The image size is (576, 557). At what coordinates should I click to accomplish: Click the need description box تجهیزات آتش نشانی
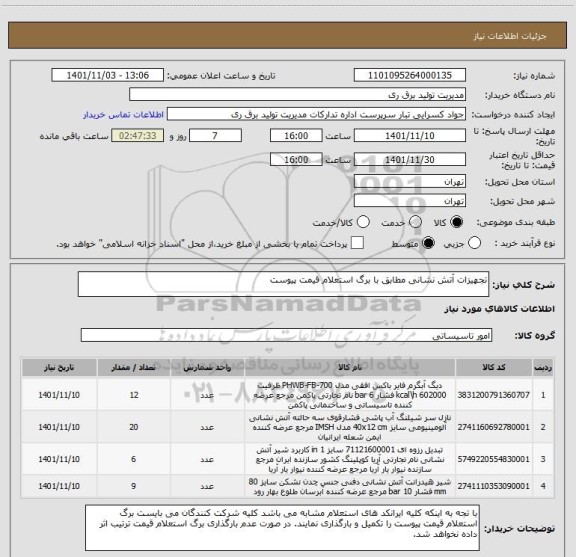point(283,284)
